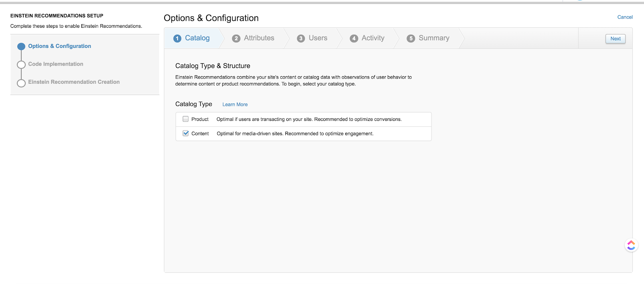This screenshot has height=284, width=644.
Task: Click the step 3 number circle
Action: [x=301, y=38]
